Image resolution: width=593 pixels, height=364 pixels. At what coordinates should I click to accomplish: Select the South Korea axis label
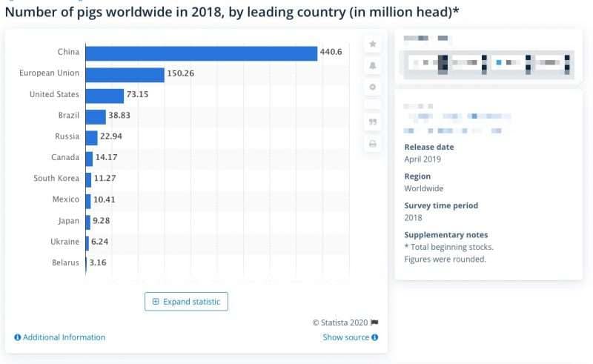tap(56, 178)
